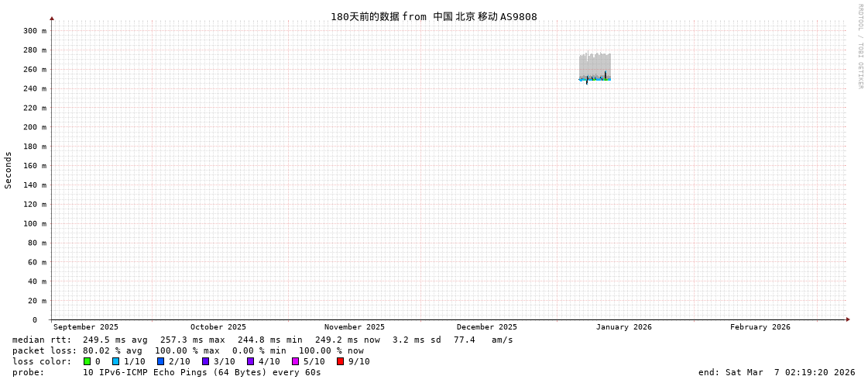Screen dimensions: 868x383
Task: Click the 300 m y-axis tick label
Action: [x=34, y=31]
